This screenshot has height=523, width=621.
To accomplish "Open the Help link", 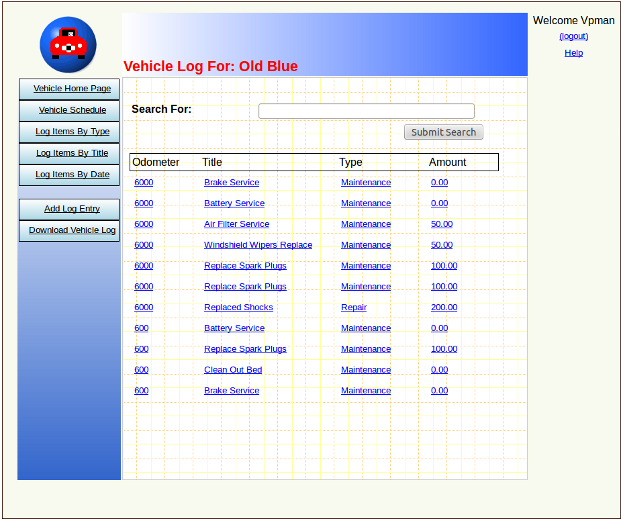I will pos(573,53).
